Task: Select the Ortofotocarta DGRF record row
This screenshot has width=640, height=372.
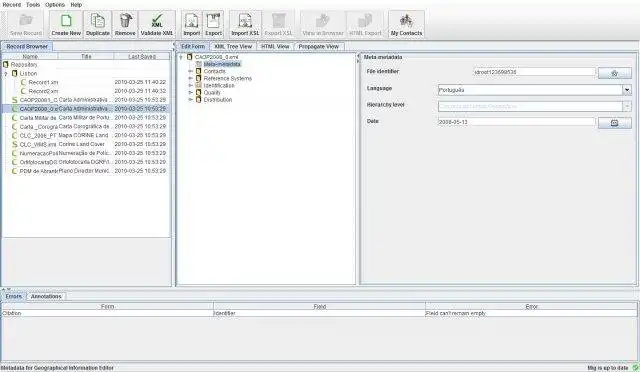Action: (86, 162)
